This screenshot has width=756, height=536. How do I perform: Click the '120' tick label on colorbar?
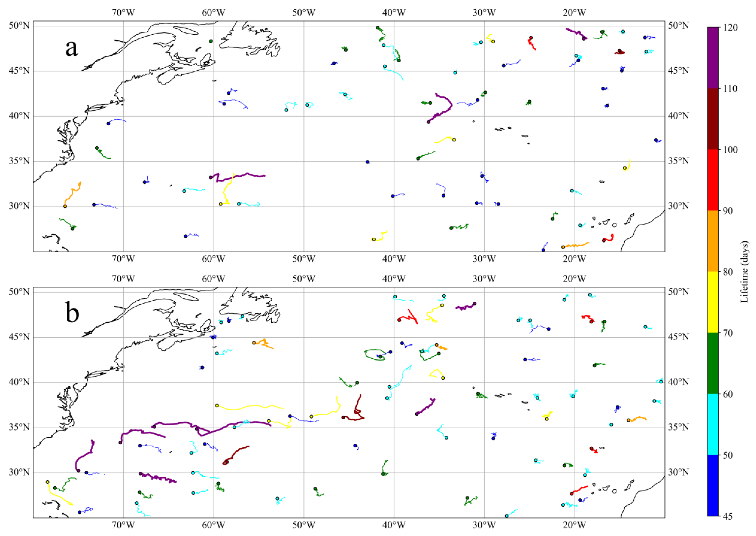pos(731,28)
